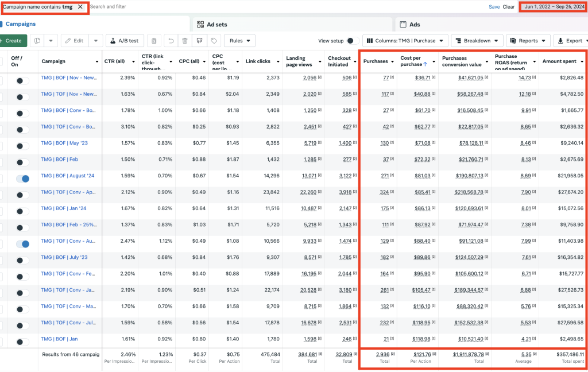Click the undo arrow icon in toolbar
Image resolution: width=588 pixels, height=372 pixels.
pyautogui.click(x=171, y=41)
